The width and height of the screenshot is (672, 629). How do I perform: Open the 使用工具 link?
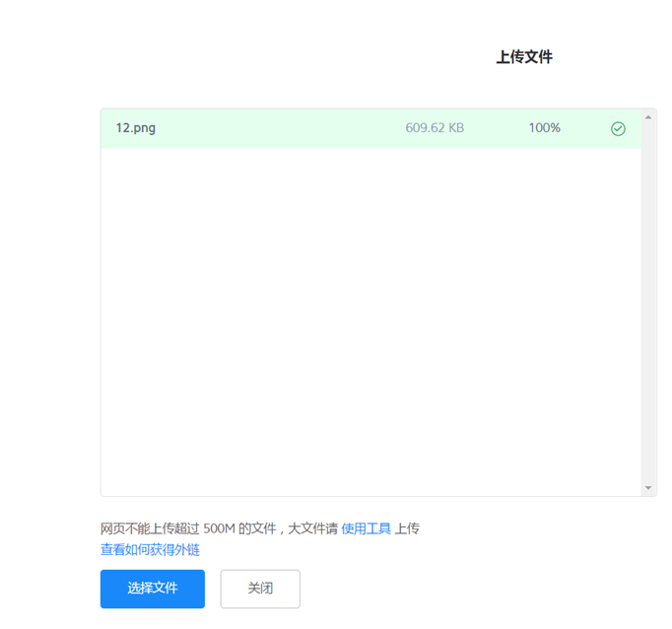366,528
